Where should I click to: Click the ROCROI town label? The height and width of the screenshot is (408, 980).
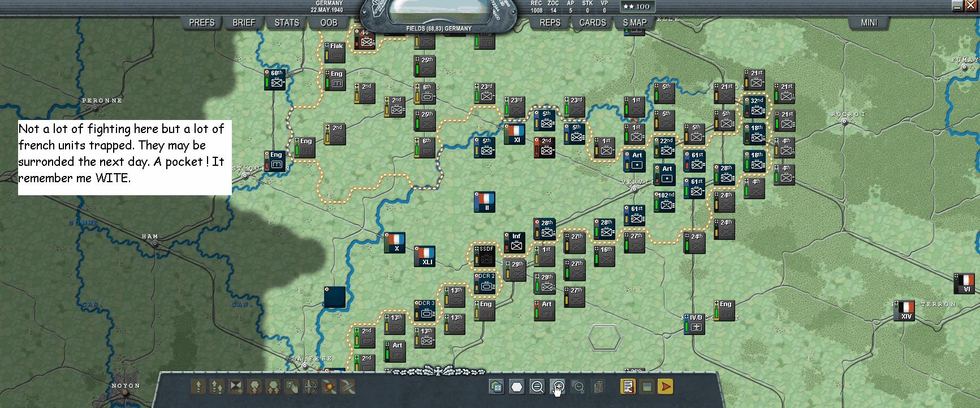(x=848, y=114)
